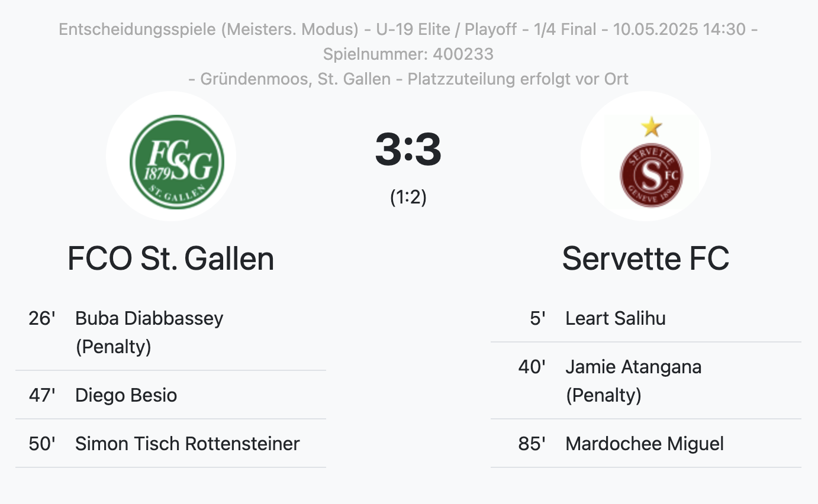Click the 5' minute marker
The width and height of the screenshot is (818, 504).
click(537, 318)
